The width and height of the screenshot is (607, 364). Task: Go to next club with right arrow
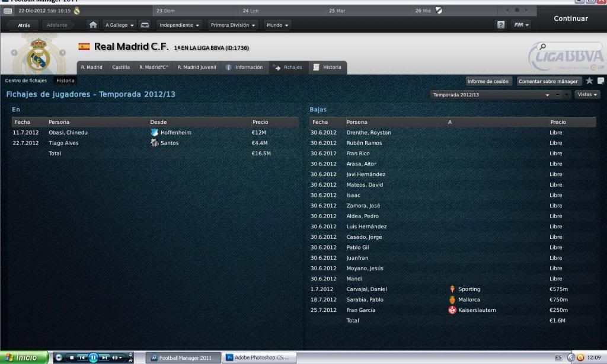[62, 53]
